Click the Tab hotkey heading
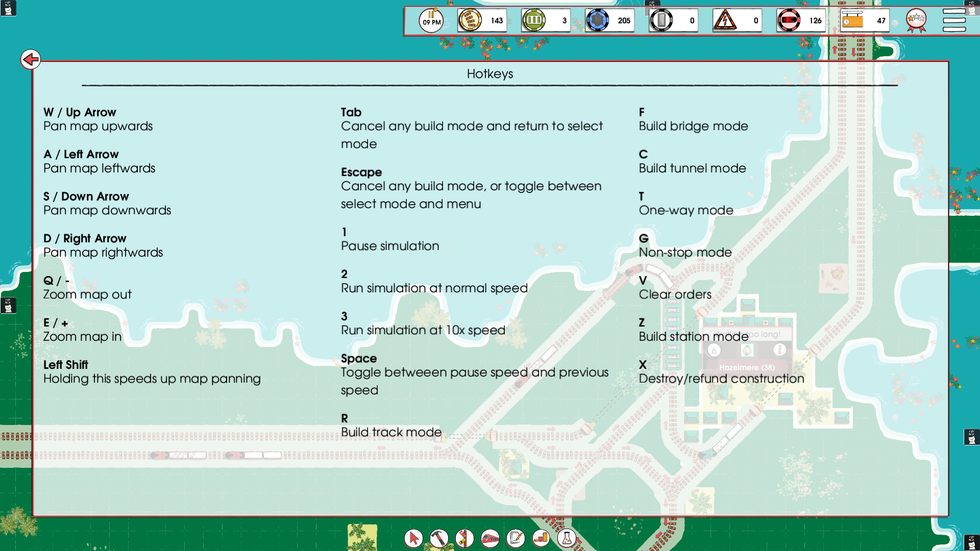The width and height of the screenshot is (980, 551). [351, 112]
